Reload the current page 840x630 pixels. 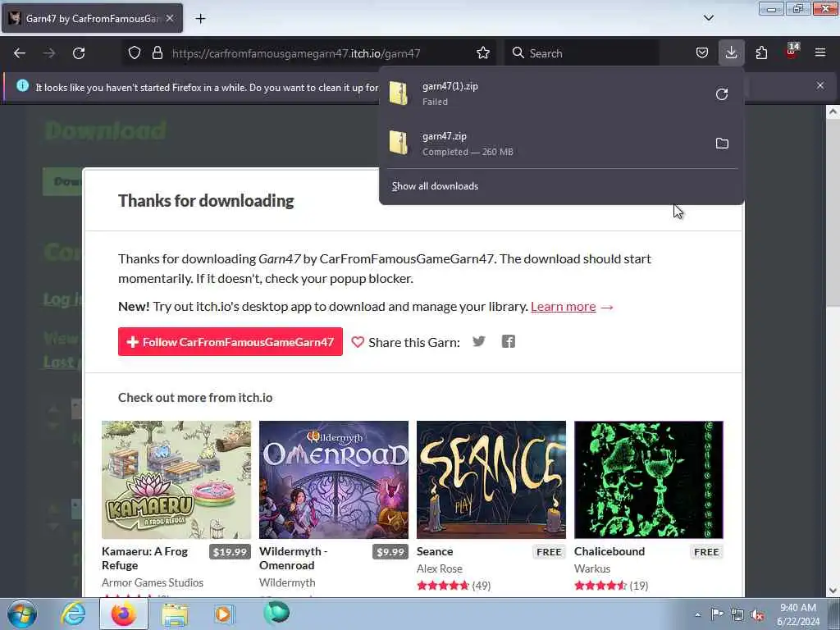[79, 53]
